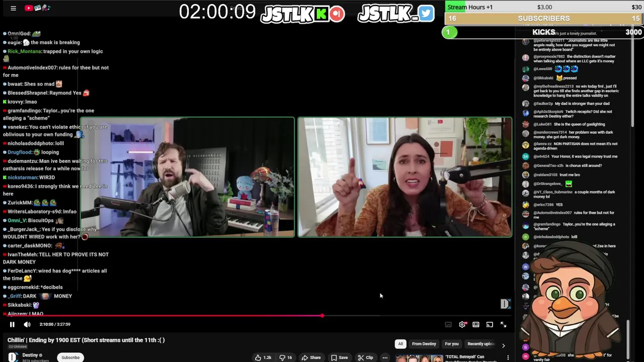Click the 02:00:09 stream timer
The height and width of the screenshot is (362, 644).
217,12
